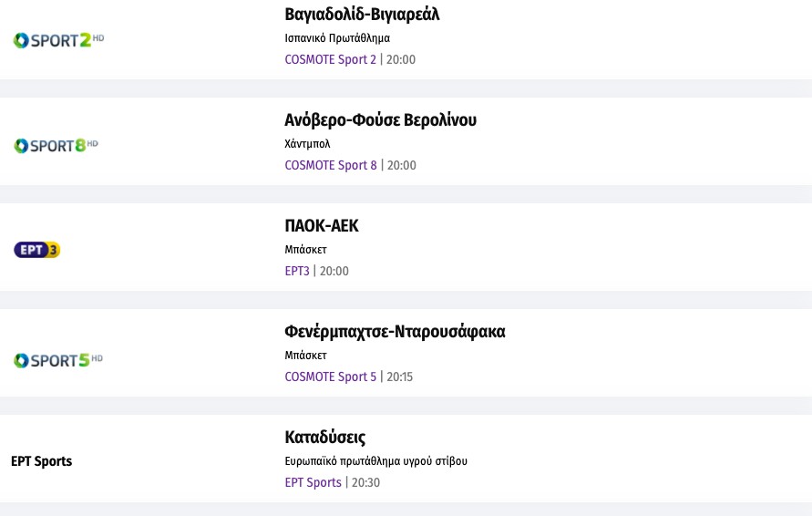Click the Χάντμπολ category text

[x=307, y=144]
